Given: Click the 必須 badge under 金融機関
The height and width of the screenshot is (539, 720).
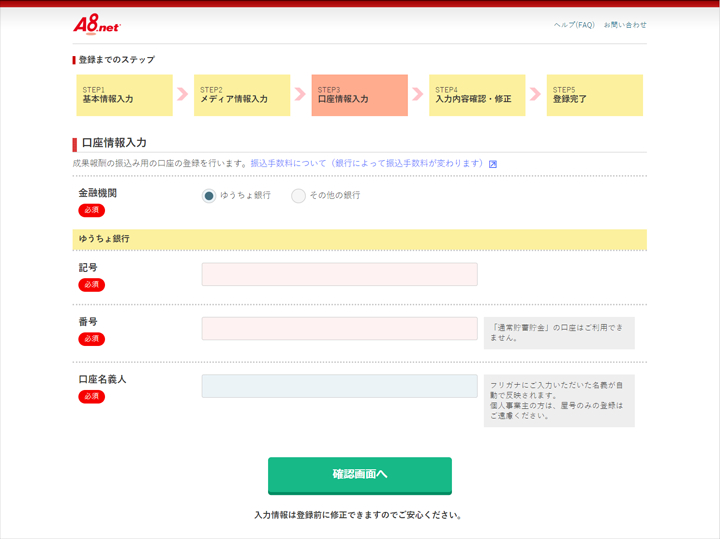Looking at the screenshot, I should coord(91,211).
